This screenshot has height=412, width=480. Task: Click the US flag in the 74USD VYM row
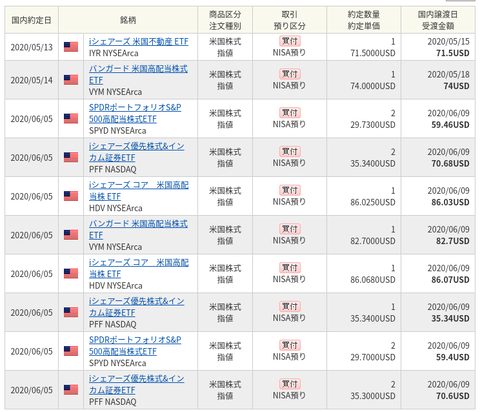pyautogui.click(x=71, y=80)
